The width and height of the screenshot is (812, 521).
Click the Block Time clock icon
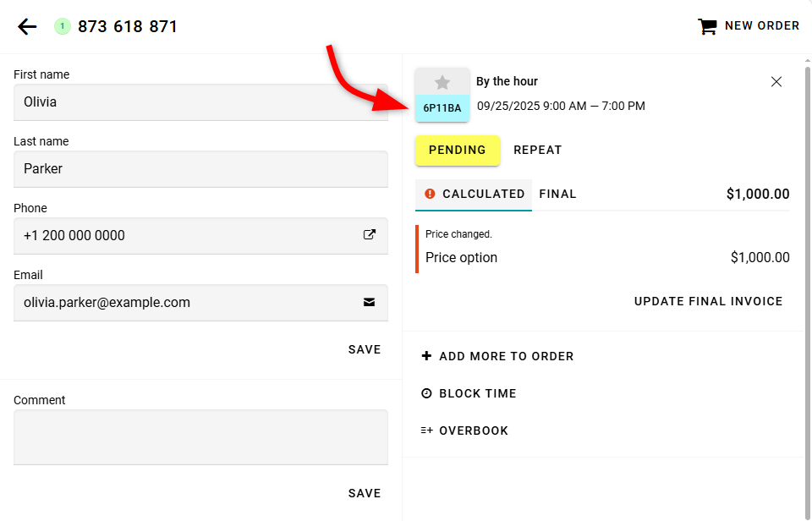(426, 393)
